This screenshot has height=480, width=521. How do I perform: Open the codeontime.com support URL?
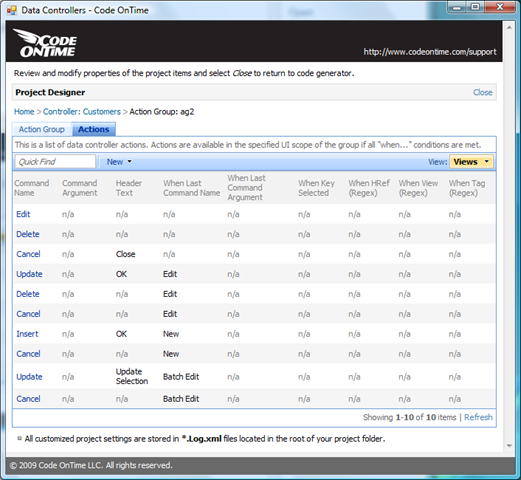pyautogui.click(x=430, y=52)
